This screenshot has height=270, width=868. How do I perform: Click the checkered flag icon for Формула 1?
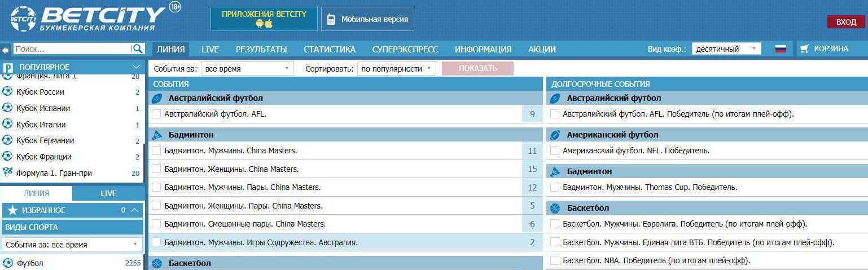7,172
